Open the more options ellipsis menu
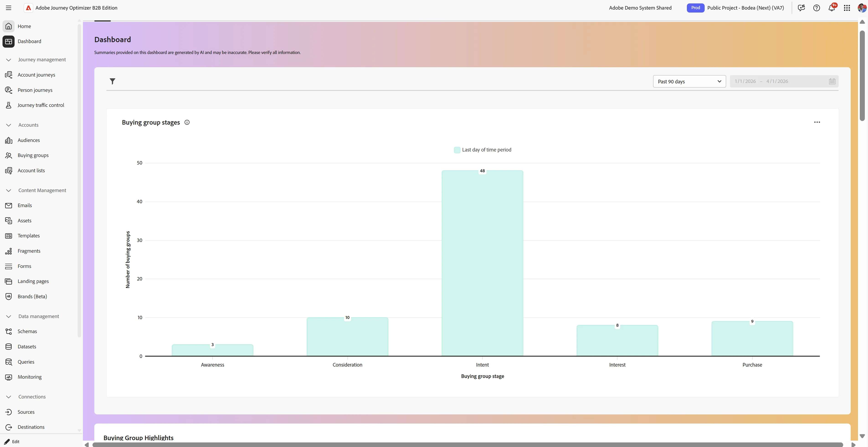868x447 pixels. point(817,122)
